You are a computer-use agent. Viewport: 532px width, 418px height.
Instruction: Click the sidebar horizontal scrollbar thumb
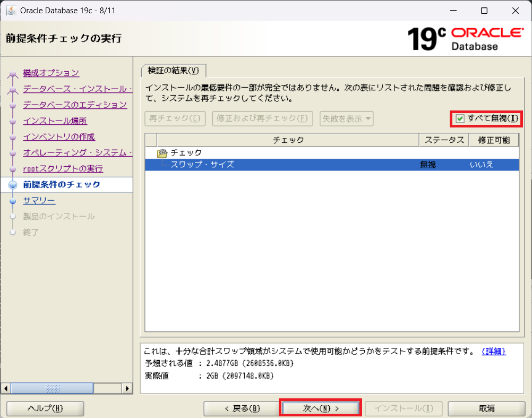pyautogui.click(x=52, y=388)
